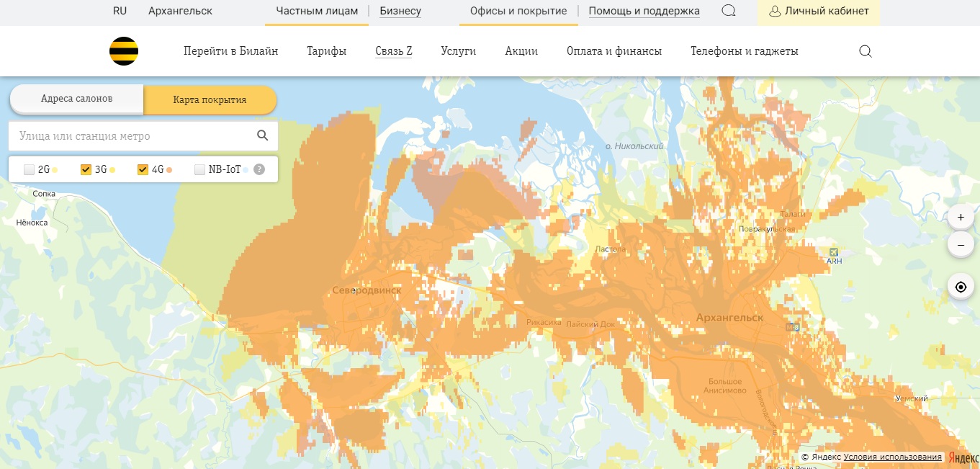Enable the NB-IoT coverage checkbox

click(199, 170)
